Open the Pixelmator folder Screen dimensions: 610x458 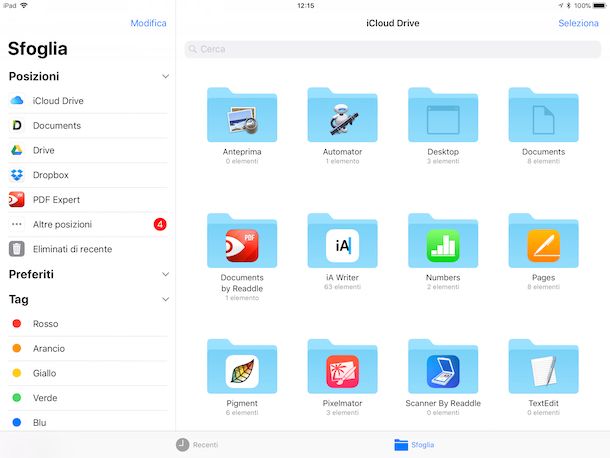coord(342,366)
